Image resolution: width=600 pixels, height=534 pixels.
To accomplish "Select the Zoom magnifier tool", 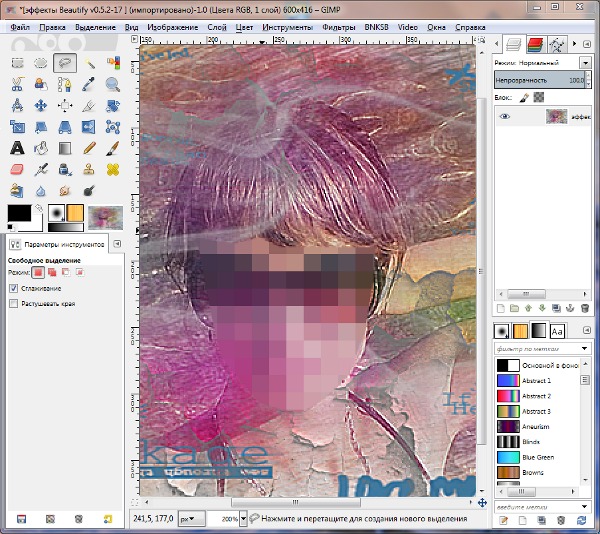I will (113, 84).
